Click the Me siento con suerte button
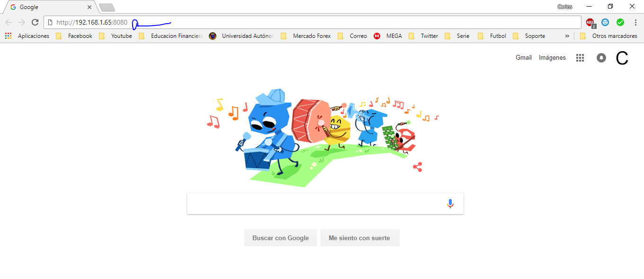 click(360, 238)
